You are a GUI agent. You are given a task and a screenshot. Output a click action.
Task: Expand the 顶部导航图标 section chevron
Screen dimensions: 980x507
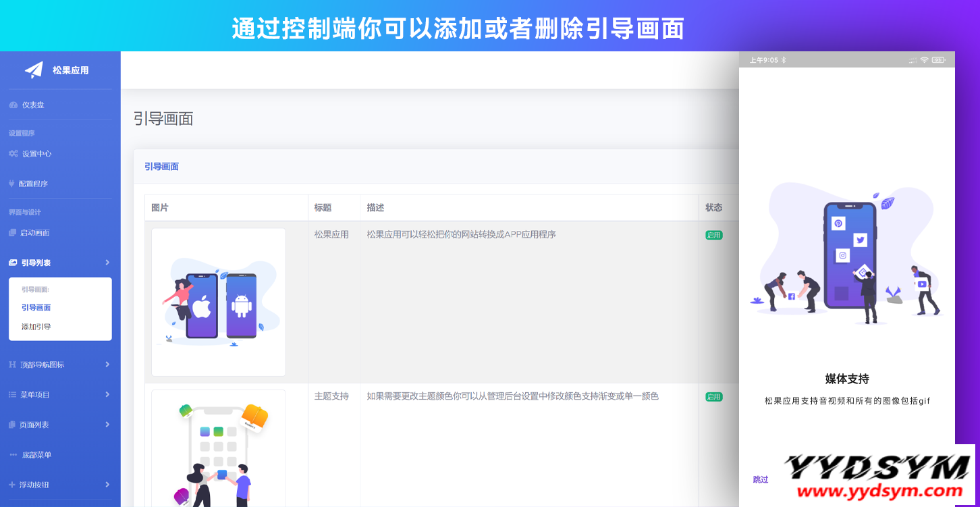(x=108, y=364)
